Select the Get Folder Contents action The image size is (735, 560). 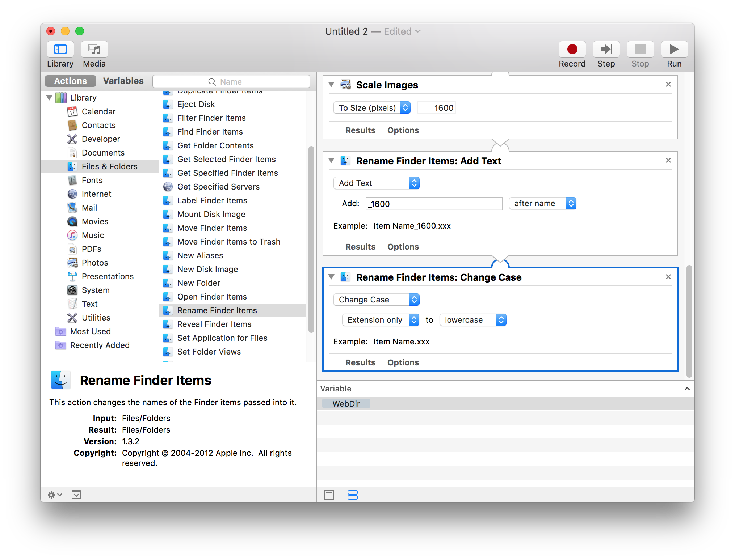[x=232, y=145]
